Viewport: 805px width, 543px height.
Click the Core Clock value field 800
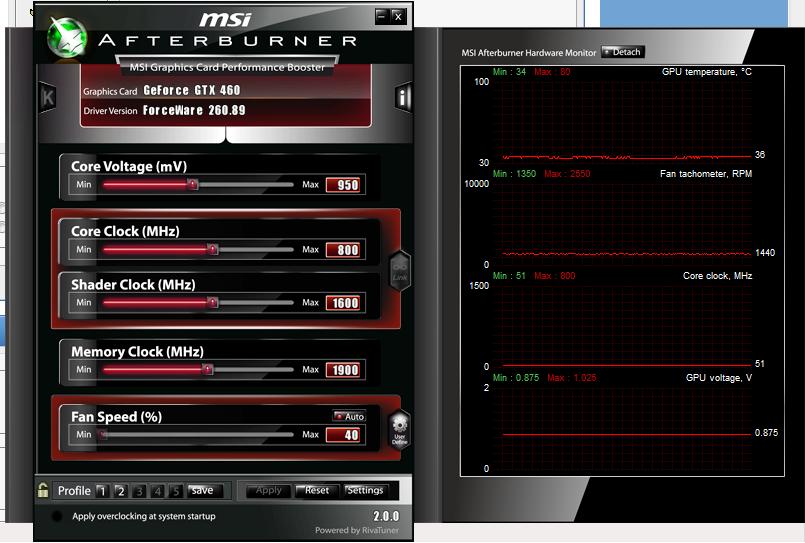345,250
